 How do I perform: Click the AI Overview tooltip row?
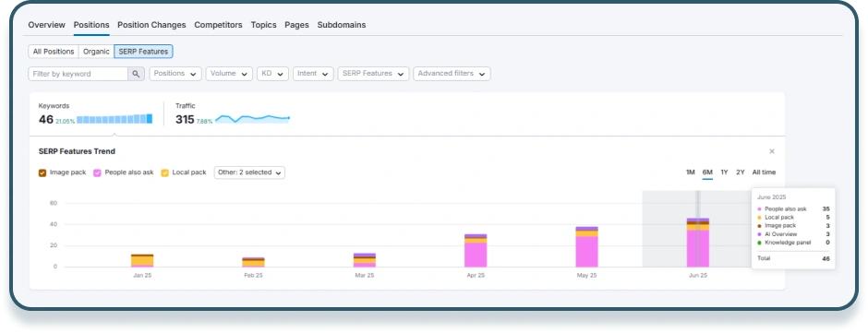click(x=793, y=234)
